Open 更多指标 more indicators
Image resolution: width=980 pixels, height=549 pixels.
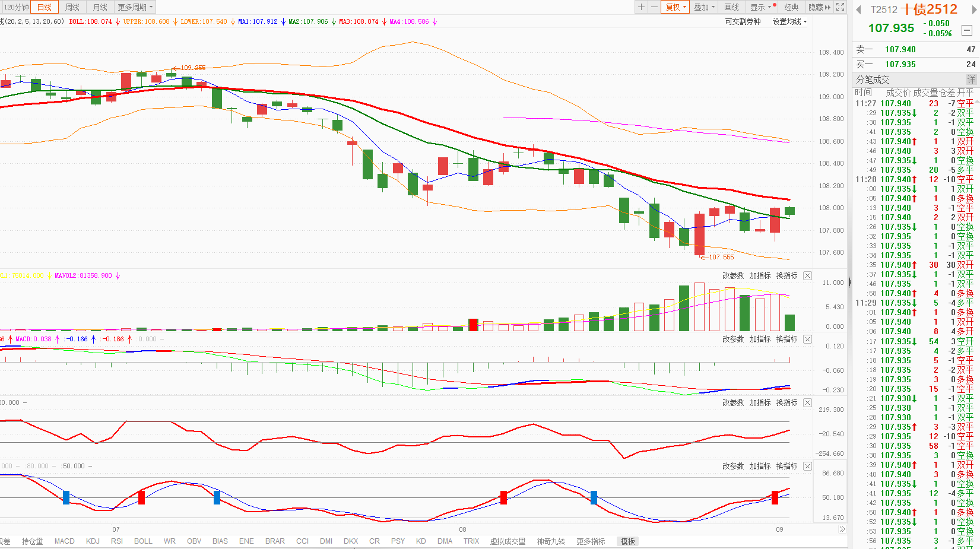(591, 541)
